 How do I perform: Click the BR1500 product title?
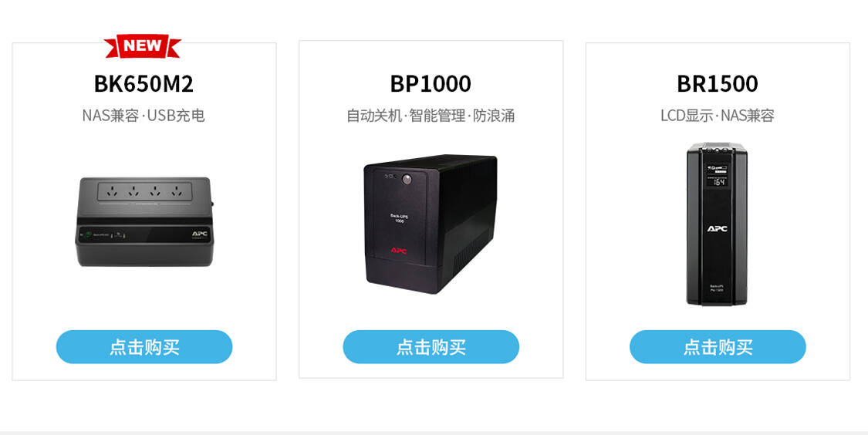point(718,83)
